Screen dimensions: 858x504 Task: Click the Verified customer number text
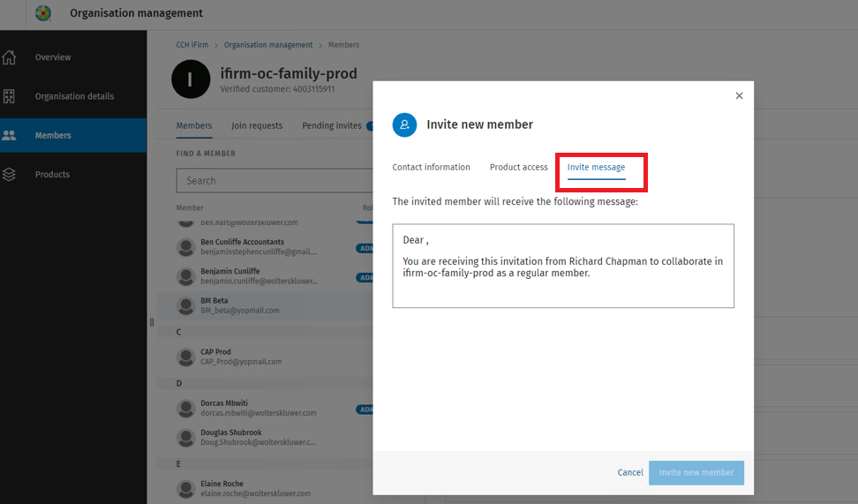click(x=277, y=89)
